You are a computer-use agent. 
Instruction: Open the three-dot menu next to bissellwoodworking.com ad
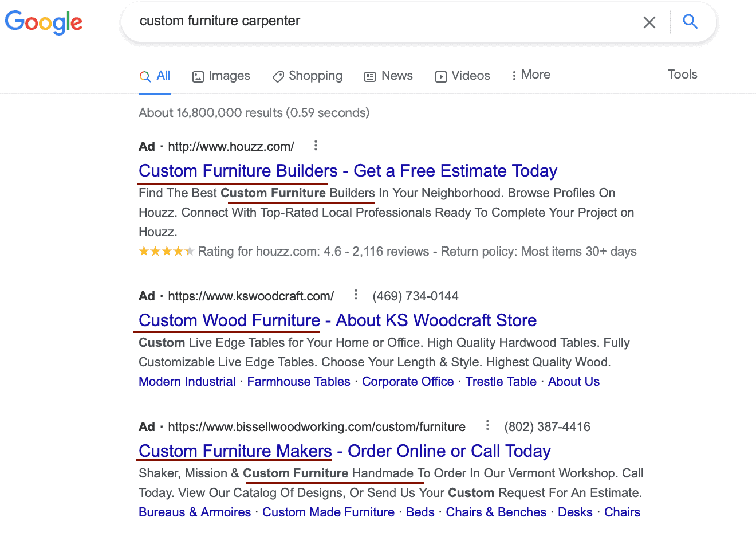tap(487, 425)
